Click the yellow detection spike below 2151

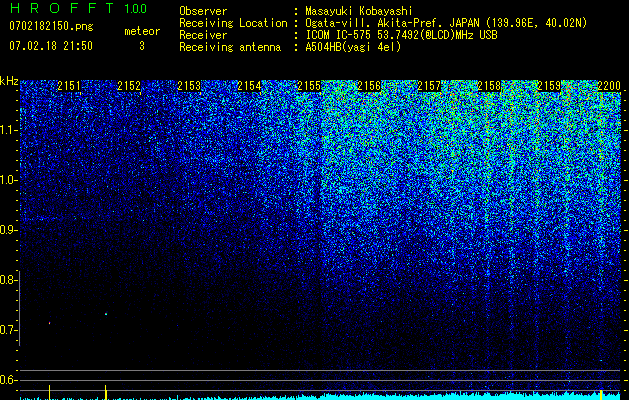coord(49,392)
